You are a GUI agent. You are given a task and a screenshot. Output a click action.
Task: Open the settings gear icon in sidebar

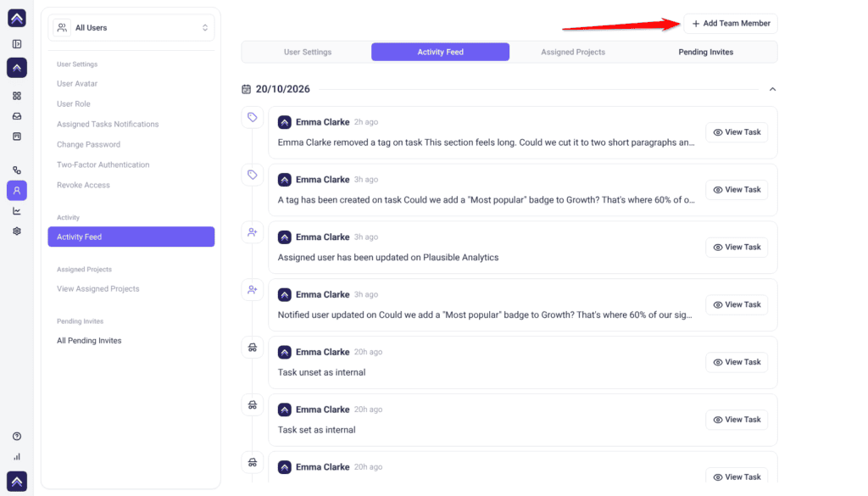pos(17,231)
